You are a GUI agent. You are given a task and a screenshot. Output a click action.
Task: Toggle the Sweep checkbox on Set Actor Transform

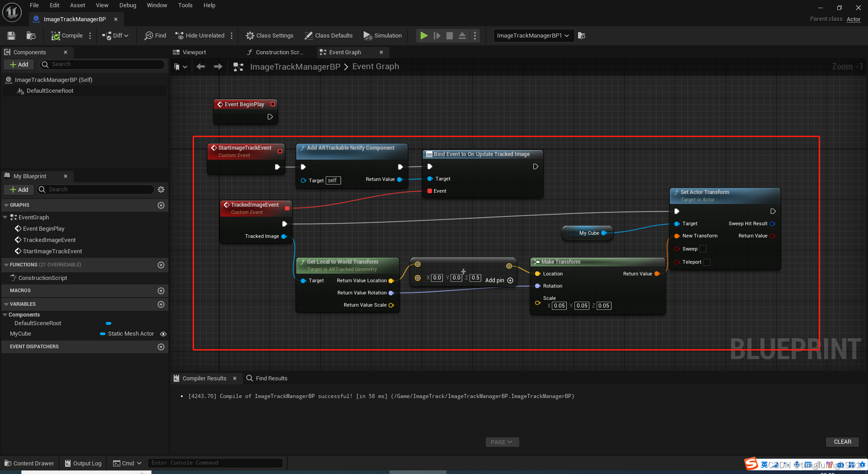pyautogui.click(x=703, y=249)
